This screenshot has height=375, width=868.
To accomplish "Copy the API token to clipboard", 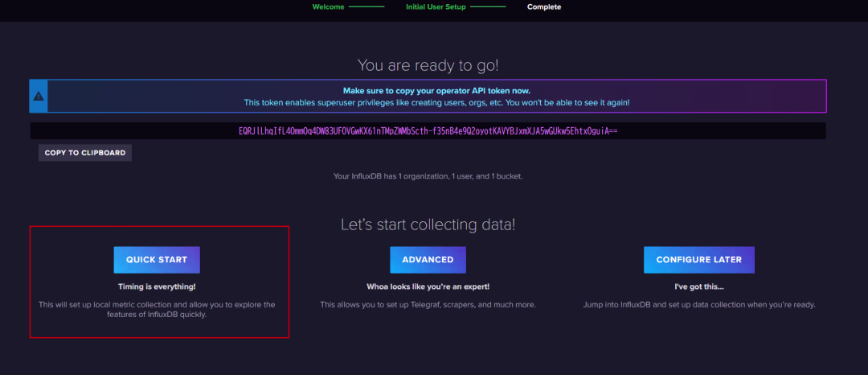I will 85,153.
